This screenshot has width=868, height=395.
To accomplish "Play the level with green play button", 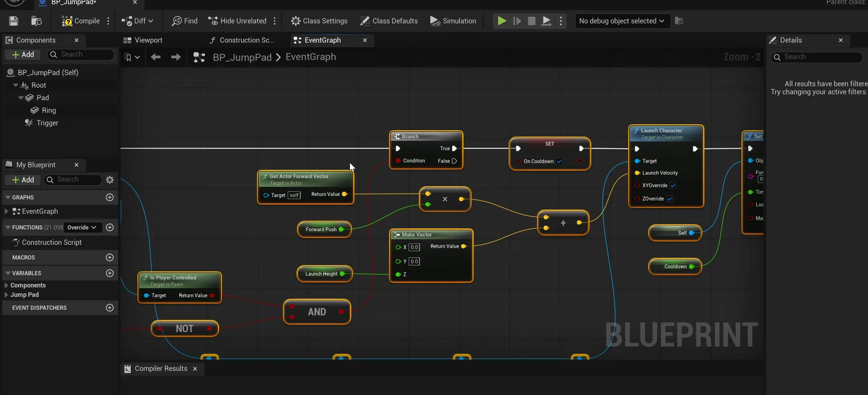I will point(502,21).
